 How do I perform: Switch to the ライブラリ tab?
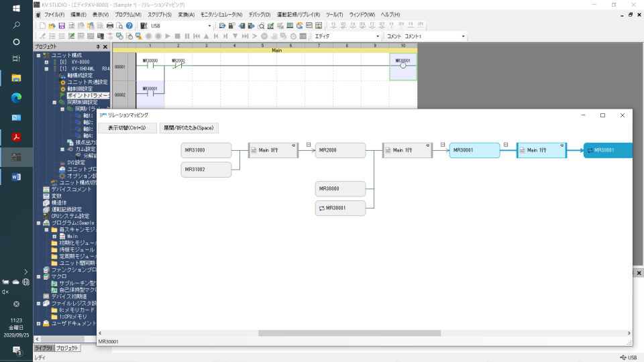tap(43, 348)
